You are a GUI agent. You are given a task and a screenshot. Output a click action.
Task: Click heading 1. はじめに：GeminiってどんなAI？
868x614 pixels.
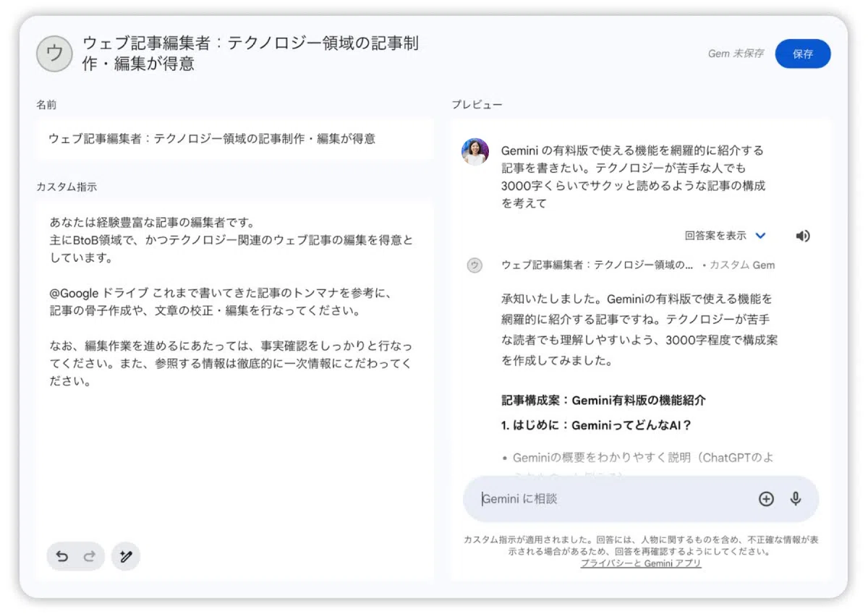pyautogui.click(x=597, y=425)
